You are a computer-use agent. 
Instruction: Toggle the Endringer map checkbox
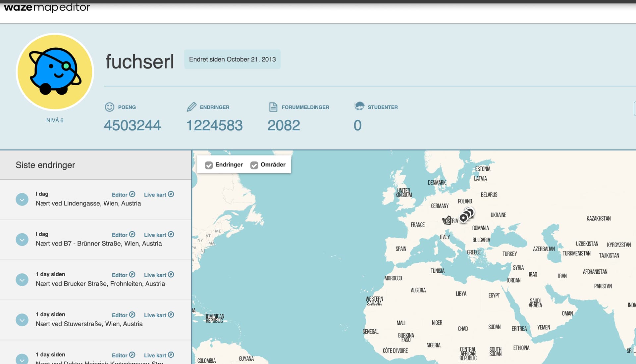tap(209, 165)
